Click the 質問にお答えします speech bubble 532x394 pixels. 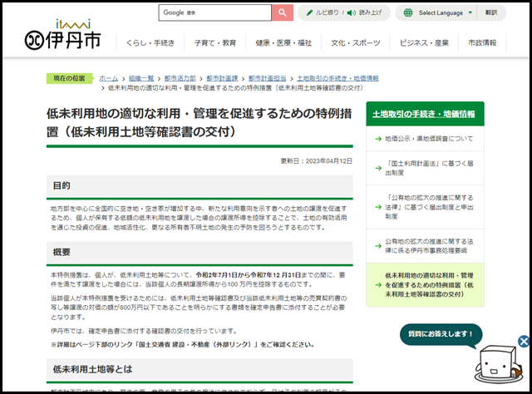441,334
